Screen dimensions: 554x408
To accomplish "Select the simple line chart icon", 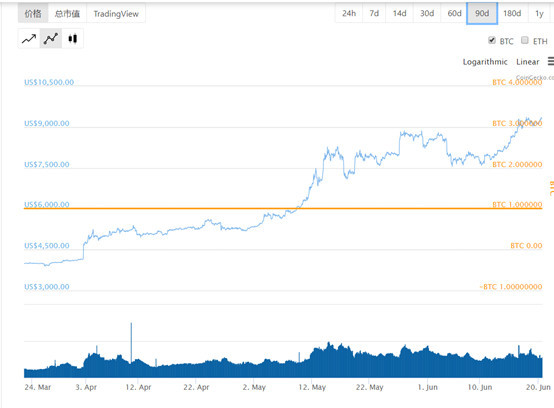I will click(29, 39).
